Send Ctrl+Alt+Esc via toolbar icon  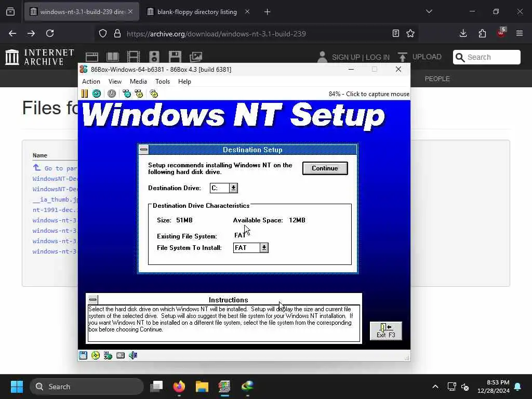[x=139, y=94]
